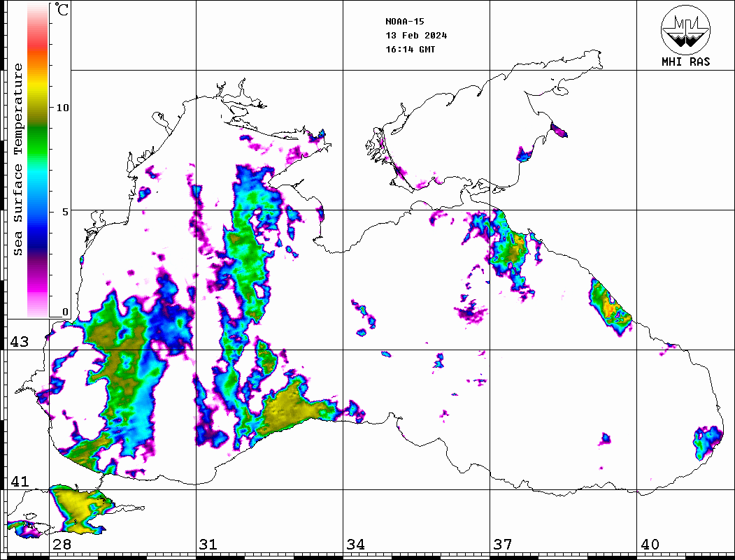Click the "16:14 GMT" time text

coord(411,49)
